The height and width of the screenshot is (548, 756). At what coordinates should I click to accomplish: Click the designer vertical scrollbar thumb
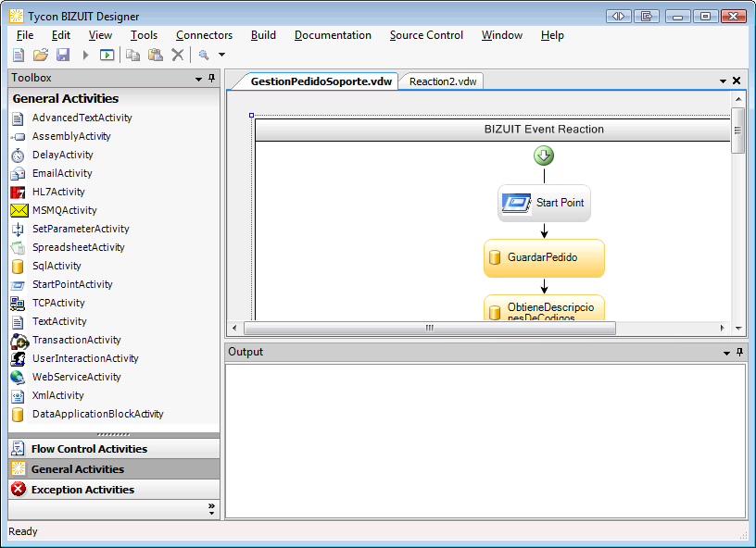(737, 130)
